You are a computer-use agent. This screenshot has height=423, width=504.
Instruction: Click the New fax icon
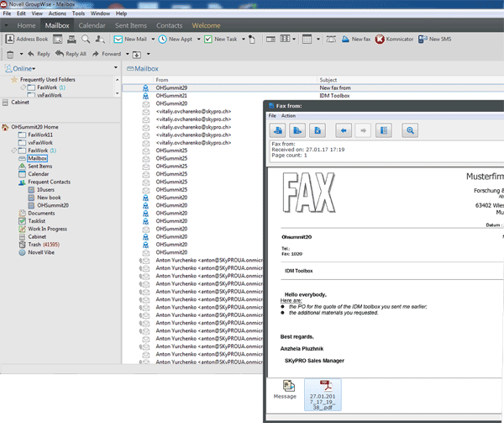345,40
